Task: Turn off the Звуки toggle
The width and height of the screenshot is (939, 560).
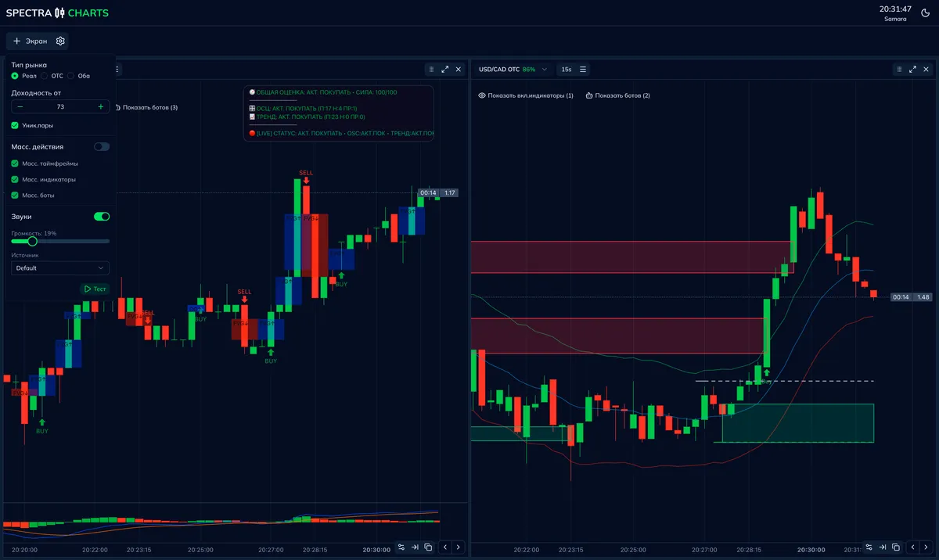Action: [102, 217]
